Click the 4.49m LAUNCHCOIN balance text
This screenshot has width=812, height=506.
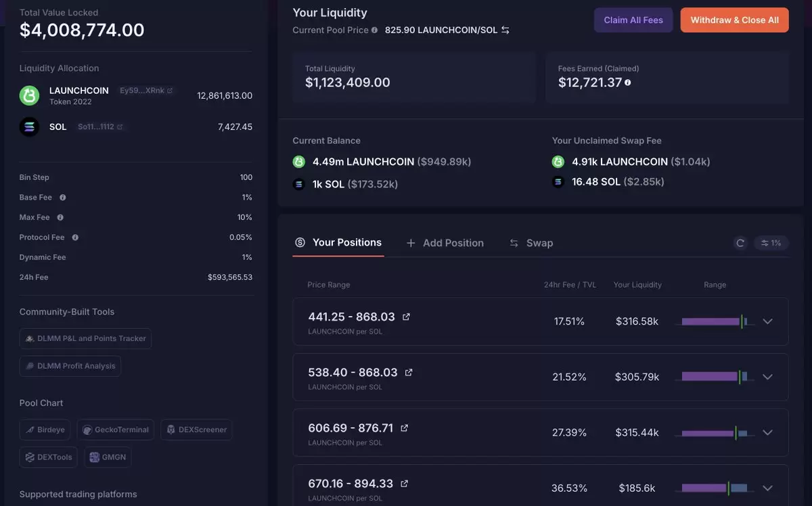(x=363, y=162)
